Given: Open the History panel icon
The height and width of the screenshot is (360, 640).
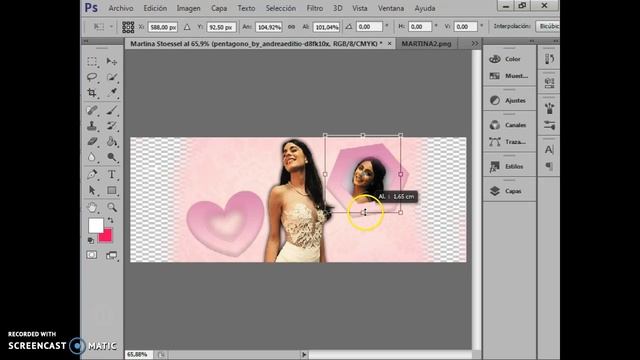Looking at the screenshot, I should (x=549, y=59).
